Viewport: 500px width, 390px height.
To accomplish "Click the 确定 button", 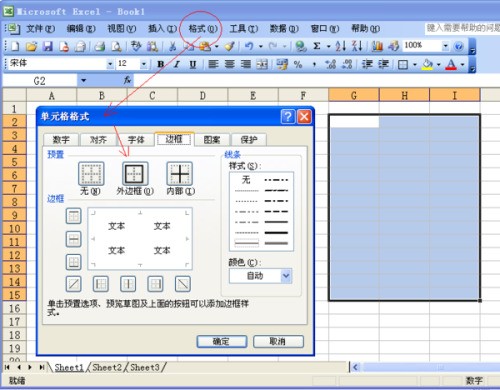I will point(222,341).
